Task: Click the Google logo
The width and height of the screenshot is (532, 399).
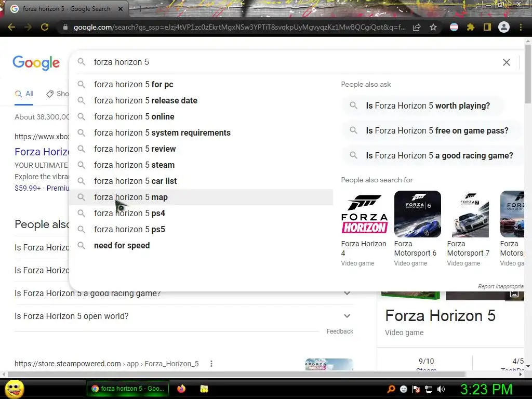Action: point(36,63)
